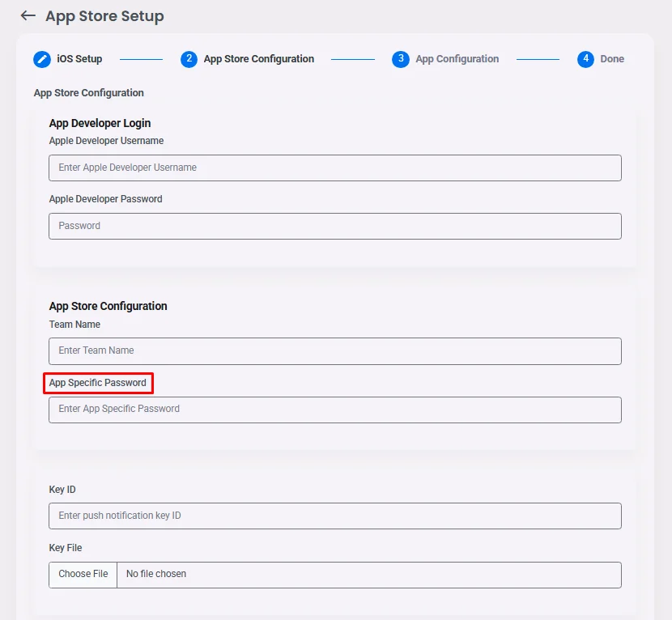Open the iOS Setup step label

tap(79, 59)
